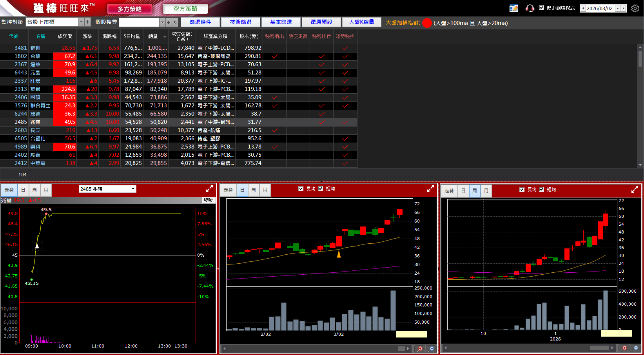Viewport: 644px width, 355px height.
Task: Open the 大盤K線圖 button
Action: (x=361, y=22)
